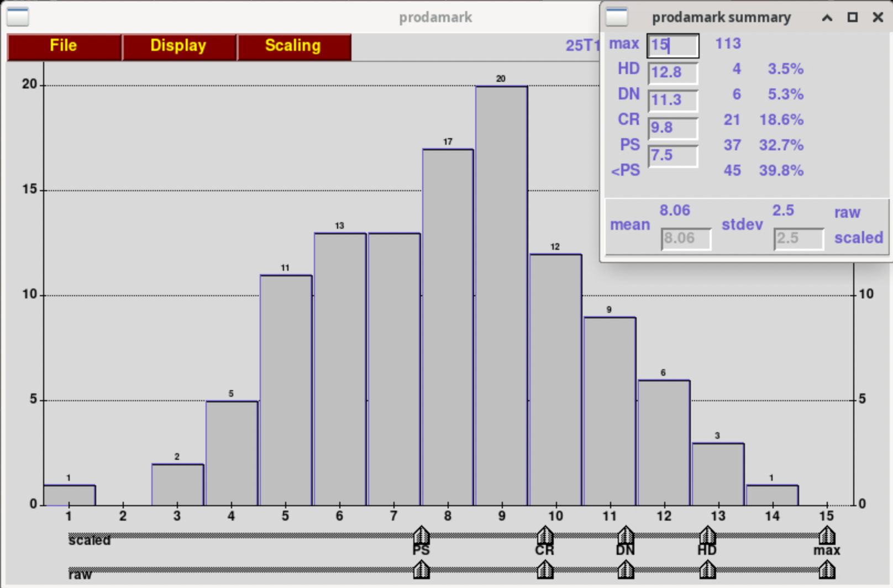Click the prodamark summary window menu icon
Image resolution: width=893 pixels, height=588 pixels.
point(617,17)
